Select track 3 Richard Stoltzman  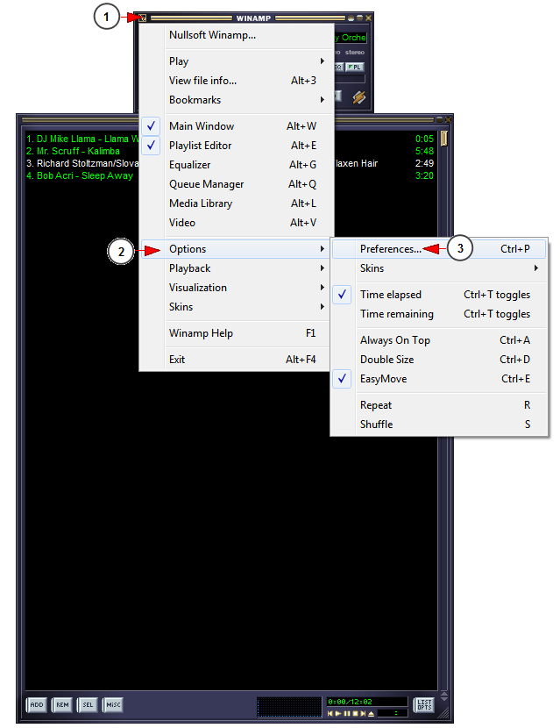pos(82,163)
